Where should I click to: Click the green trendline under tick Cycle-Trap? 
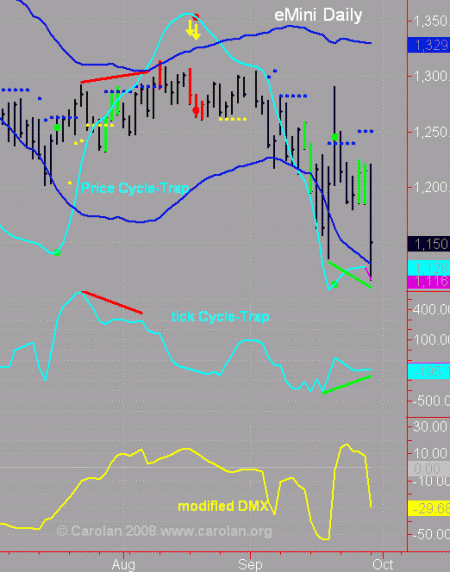[347, 384]
